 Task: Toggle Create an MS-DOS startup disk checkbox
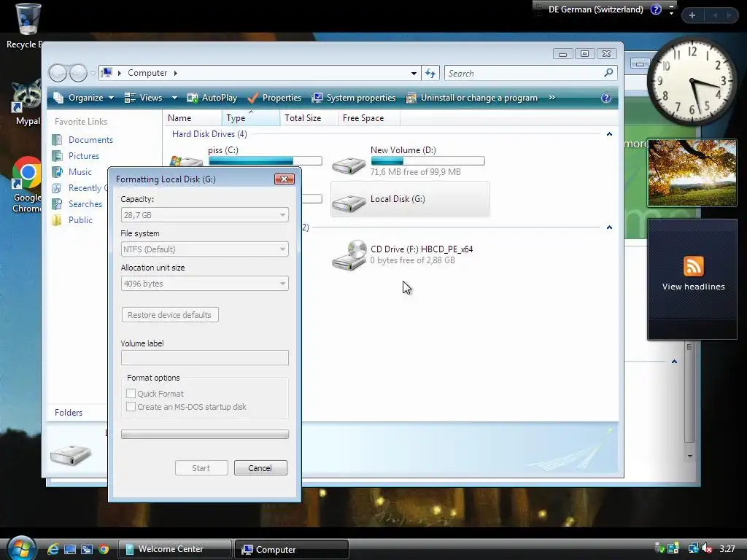[131, 407]
